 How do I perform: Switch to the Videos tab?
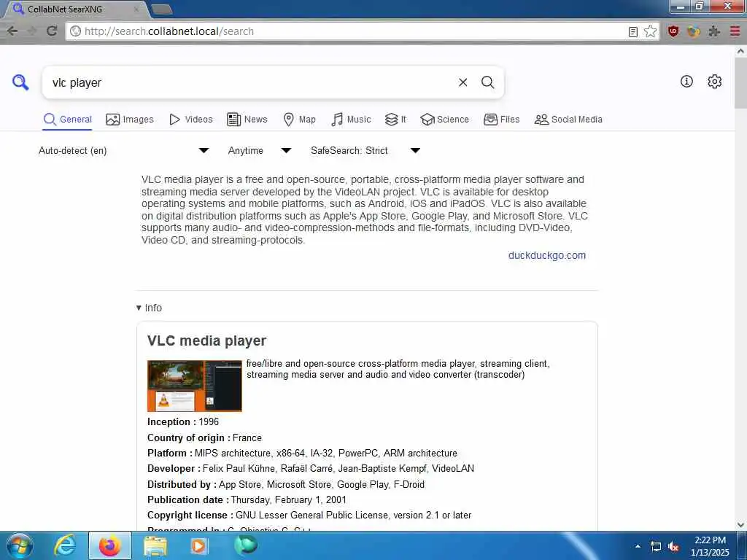point(191,119)
